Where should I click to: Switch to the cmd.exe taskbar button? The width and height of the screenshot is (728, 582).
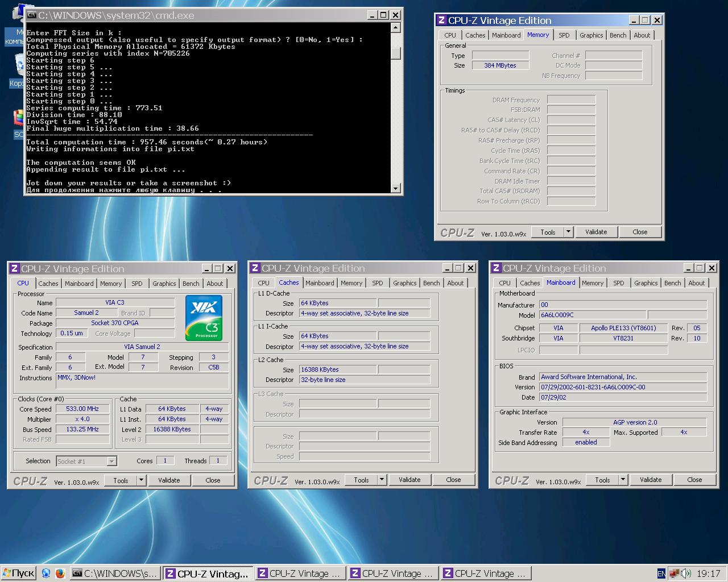(x=115, y=573)
